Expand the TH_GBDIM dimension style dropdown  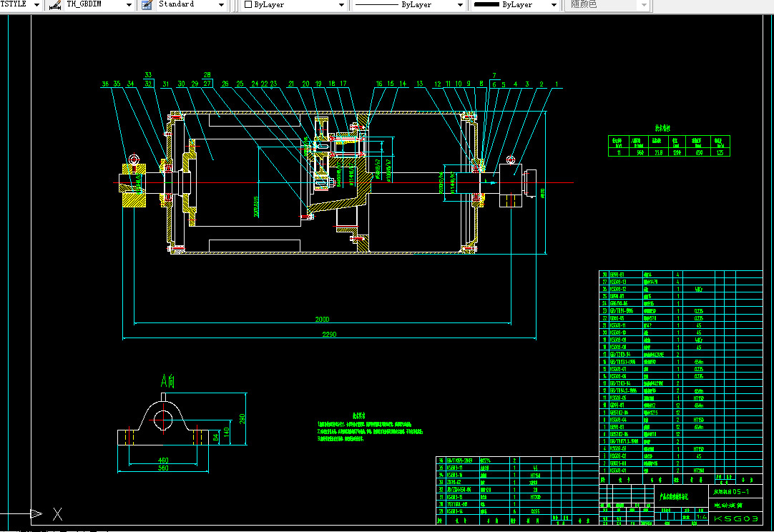click(x=129, y=5)
